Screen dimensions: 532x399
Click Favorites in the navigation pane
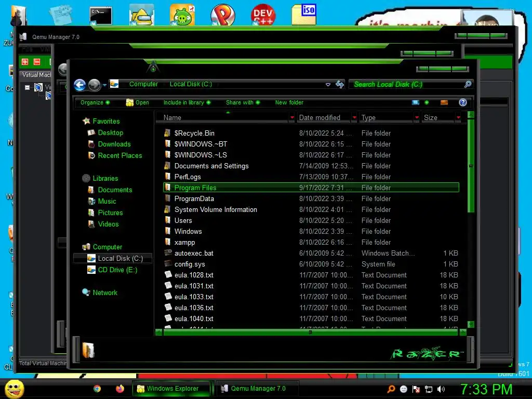[106, 121]
